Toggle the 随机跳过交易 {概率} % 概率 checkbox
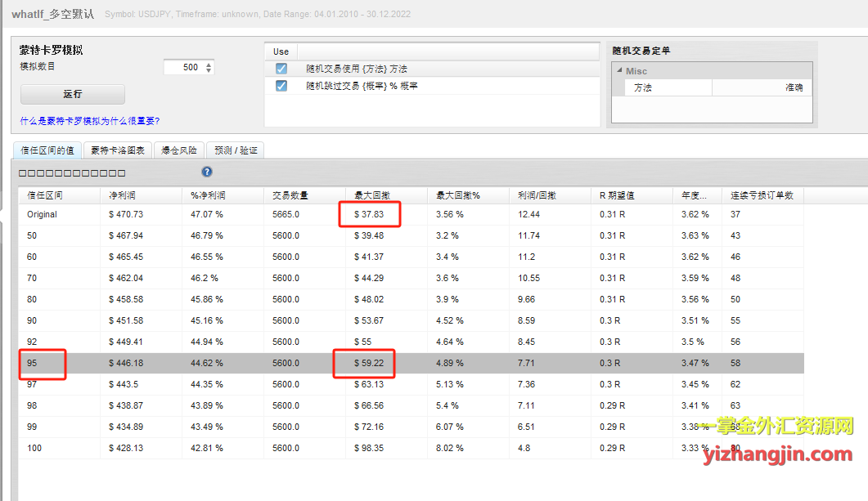The height and width of the screenshot is (501, 868). 281,86
